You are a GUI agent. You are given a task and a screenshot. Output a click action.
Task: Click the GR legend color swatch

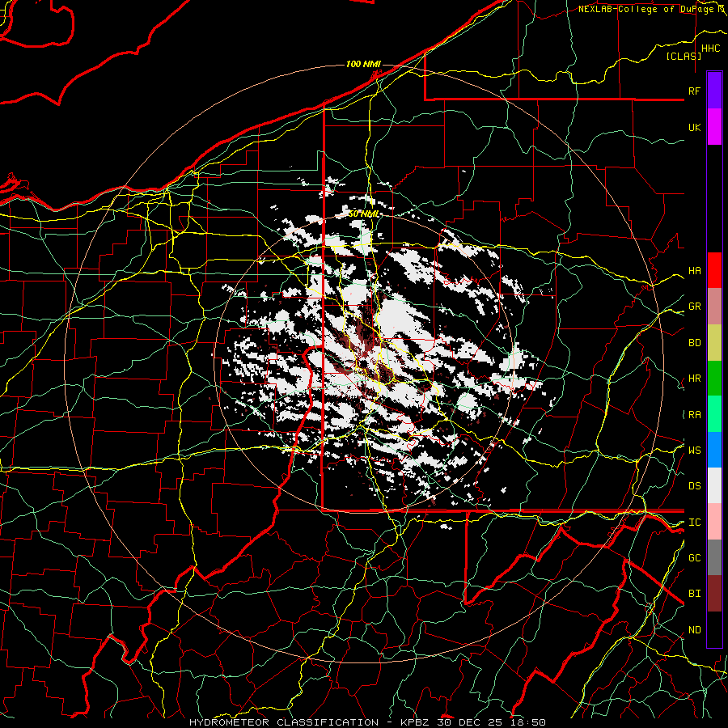tap(714, 307)
